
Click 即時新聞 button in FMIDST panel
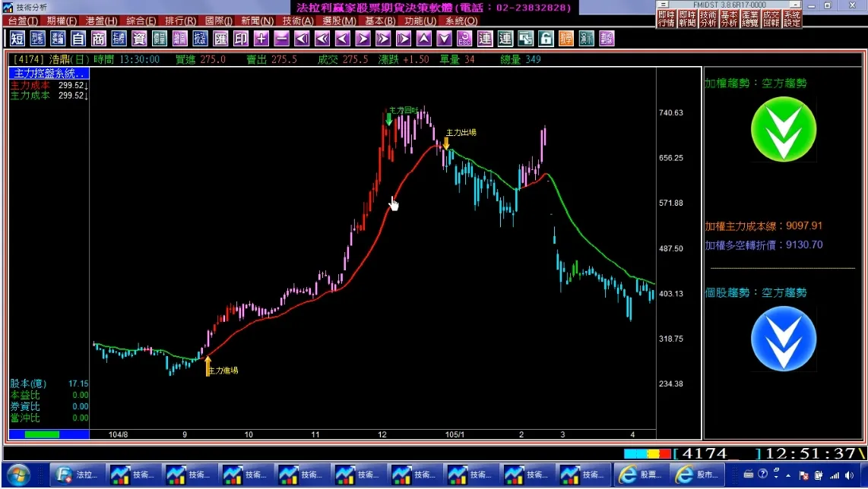[x=687, y=19]
